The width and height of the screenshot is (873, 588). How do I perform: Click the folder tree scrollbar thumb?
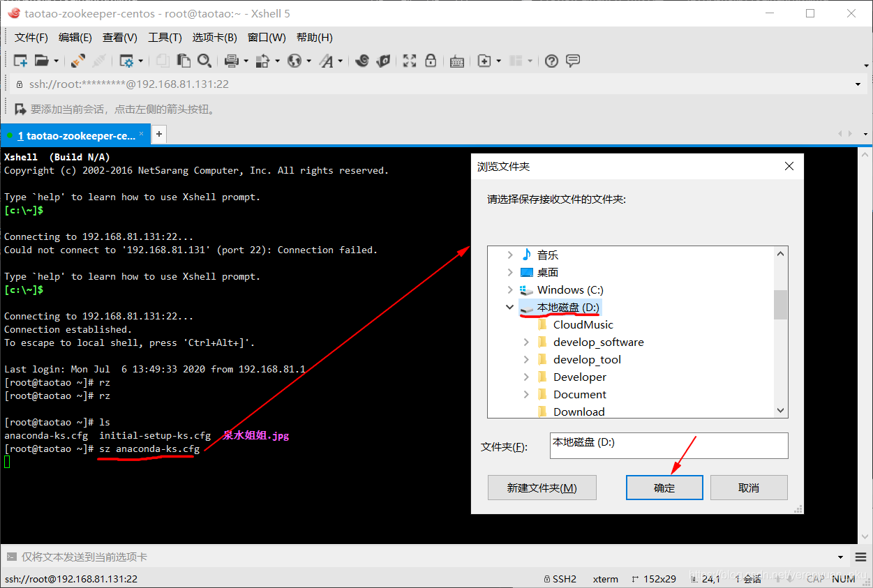(781, 304)
